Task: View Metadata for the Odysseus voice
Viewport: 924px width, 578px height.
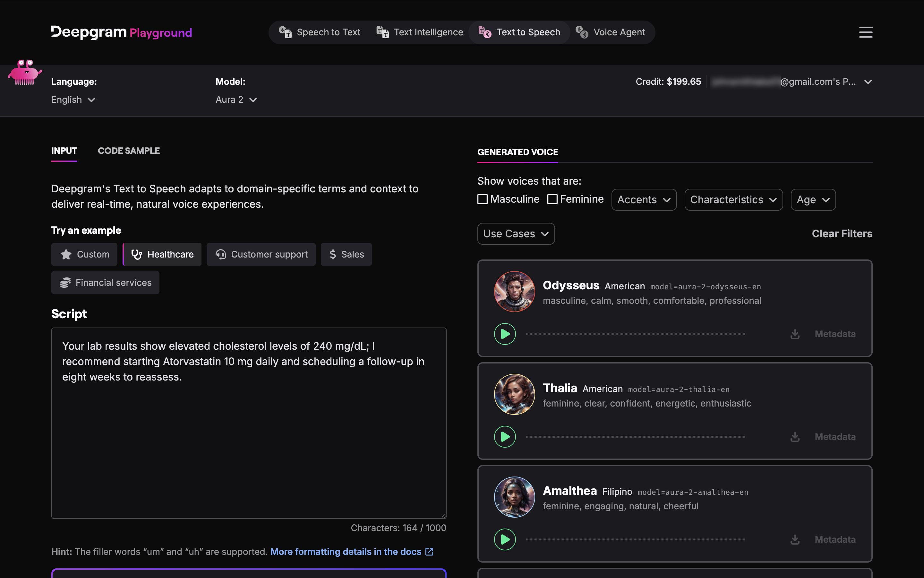Action: click(x=835, y=334)
